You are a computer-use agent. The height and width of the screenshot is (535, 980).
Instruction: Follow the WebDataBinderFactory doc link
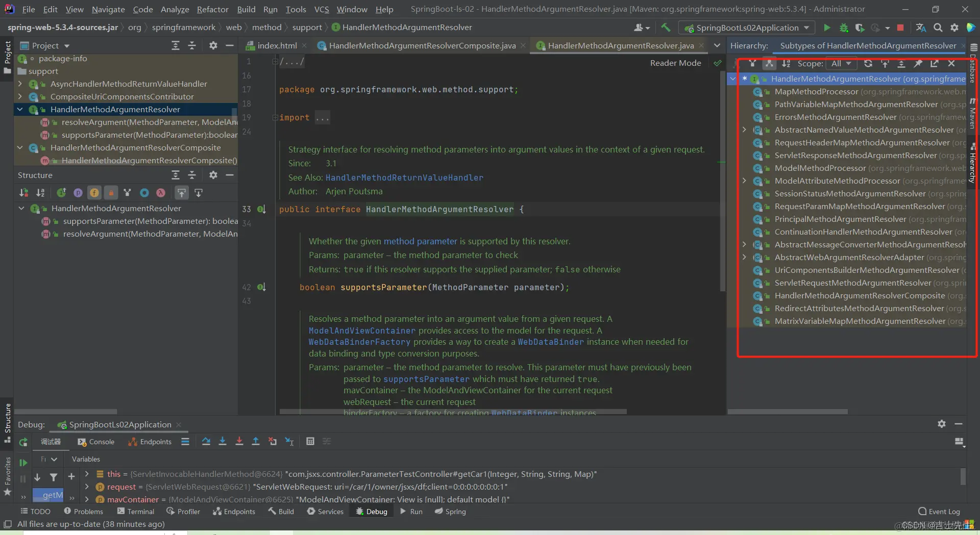[359, 342]
